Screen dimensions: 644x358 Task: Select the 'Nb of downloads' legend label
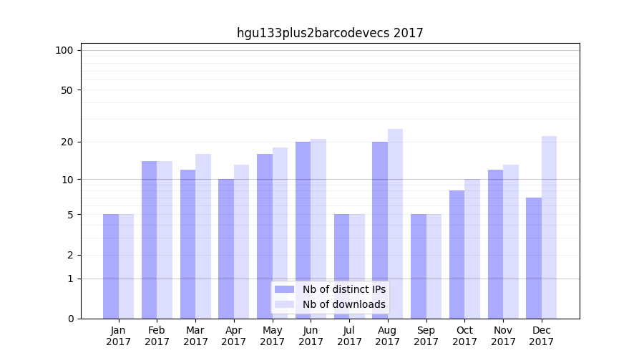coord(343,304)
